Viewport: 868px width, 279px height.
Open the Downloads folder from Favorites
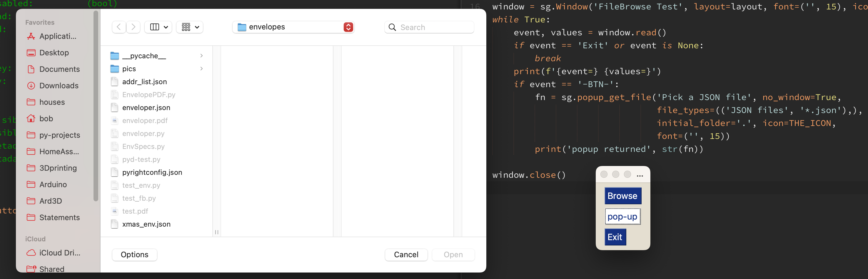(59, 85)
